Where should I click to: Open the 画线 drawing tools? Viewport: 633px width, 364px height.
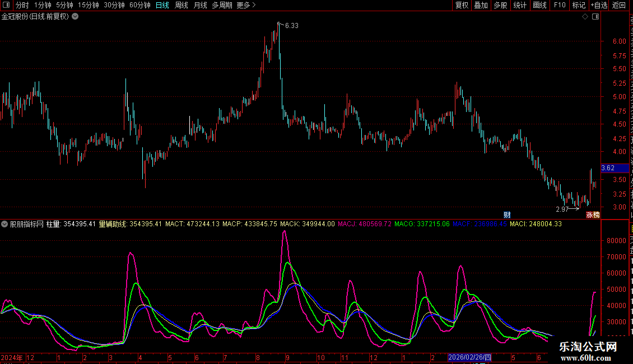click(539, 5)
